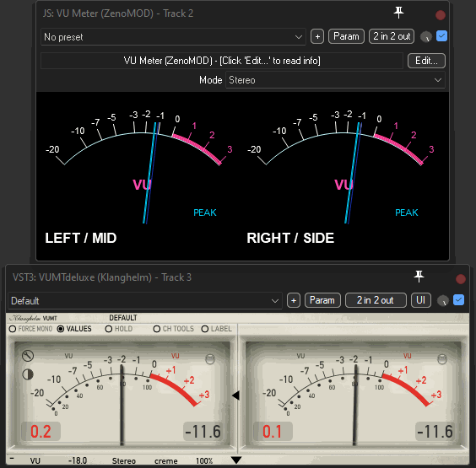The image size is (476, 468).
Task: Click the 'VST3: VUMTdeluxe (Klanghelm) - Track 3' title
Action: [101, 277]
